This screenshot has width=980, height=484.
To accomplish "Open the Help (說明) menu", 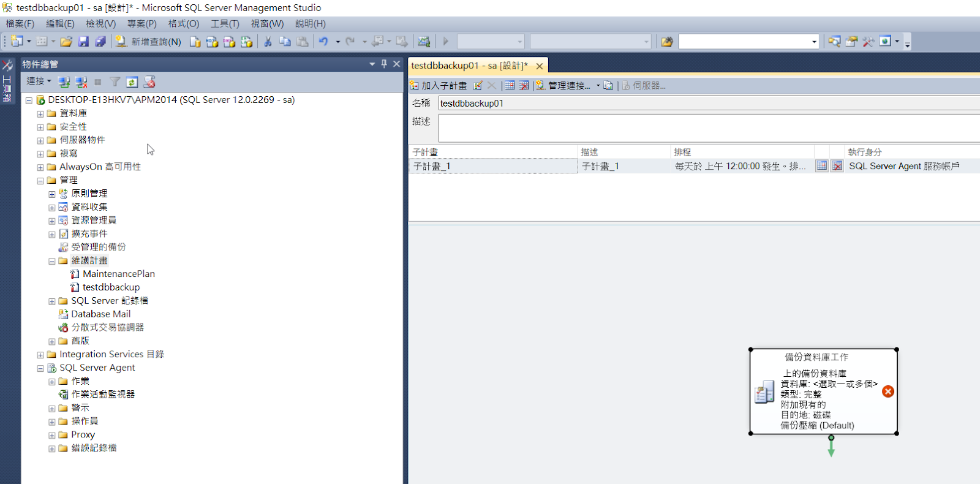I will click(x=310, y=23).
